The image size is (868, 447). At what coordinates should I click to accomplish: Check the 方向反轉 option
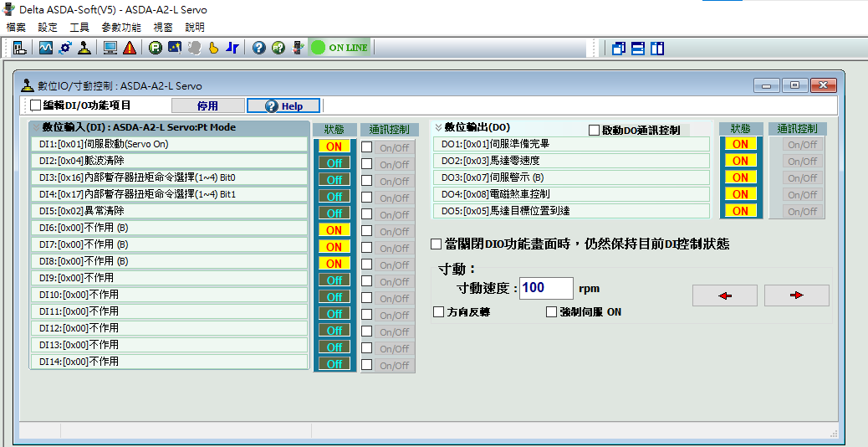tap(439, 312)
